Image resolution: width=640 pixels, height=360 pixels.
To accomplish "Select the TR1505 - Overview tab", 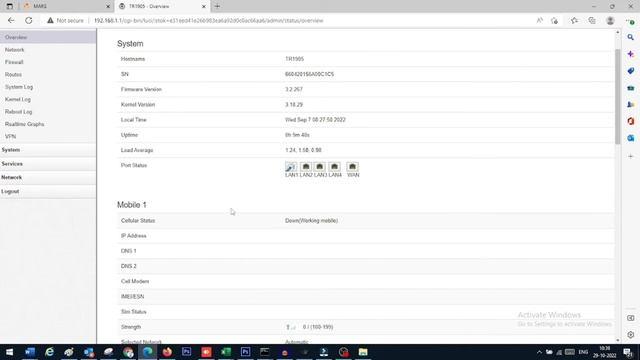I will pyautogui.click(x=162, y=6).
